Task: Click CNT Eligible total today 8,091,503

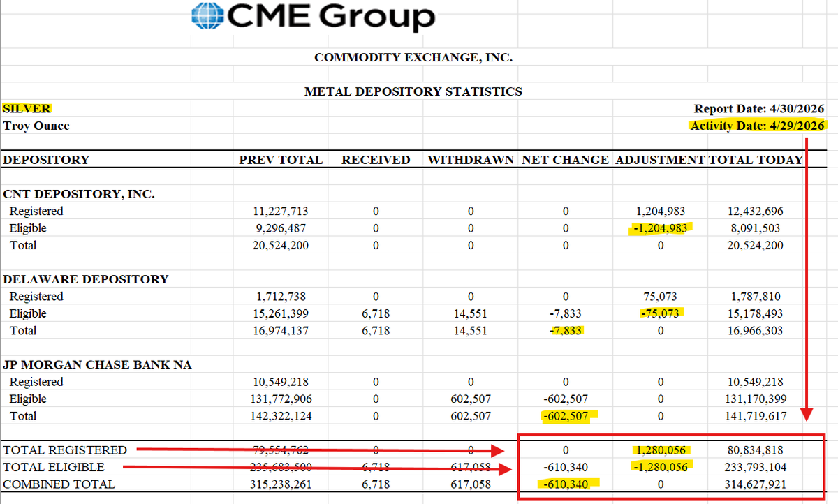Action: [x=755, y=228]
